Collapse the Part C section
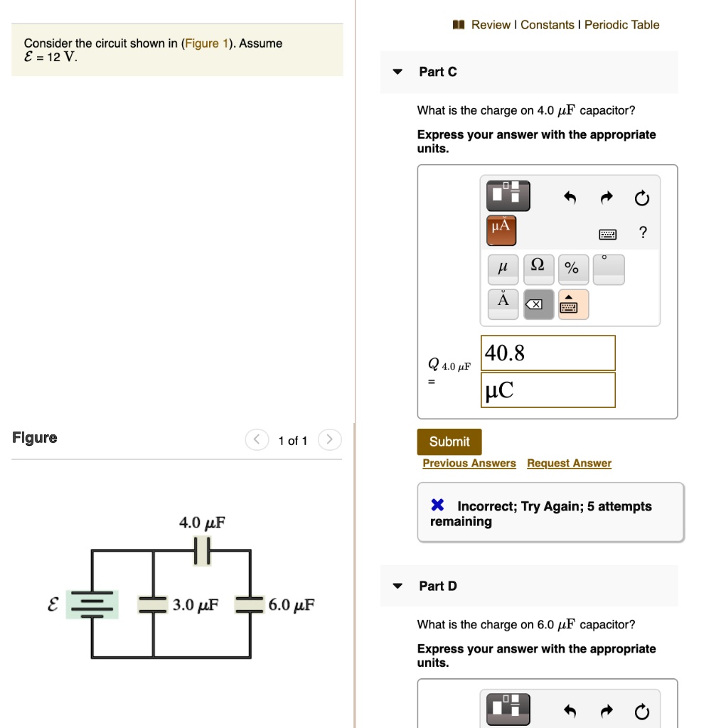The width and height of the screenshot is (721, 728). (397, 72)
